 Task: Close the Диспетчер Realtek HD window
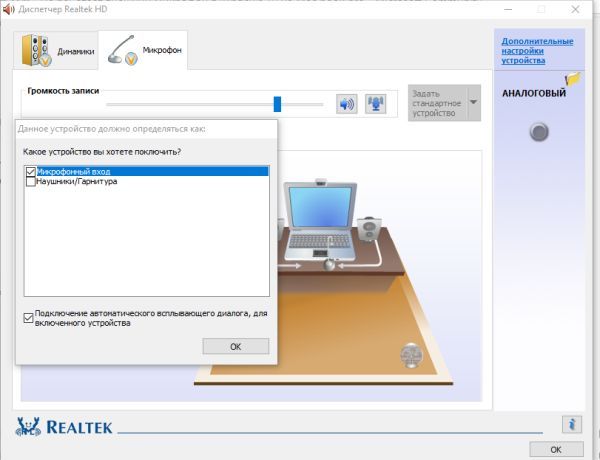575,9
